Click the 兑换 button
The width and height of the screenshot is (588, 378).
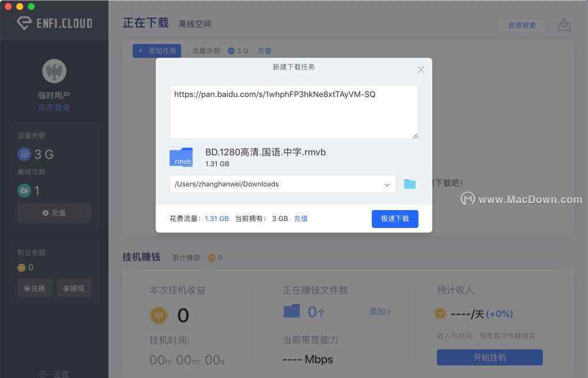point(35,289)
